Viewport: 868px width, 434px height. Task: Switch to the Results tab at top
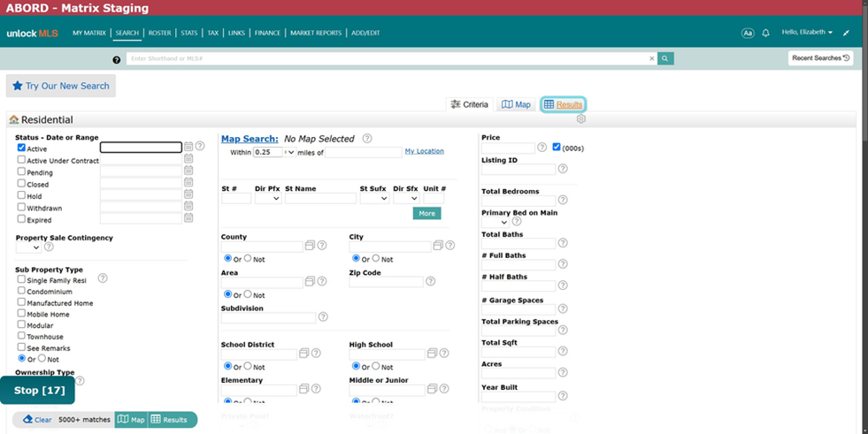point(563,104)
